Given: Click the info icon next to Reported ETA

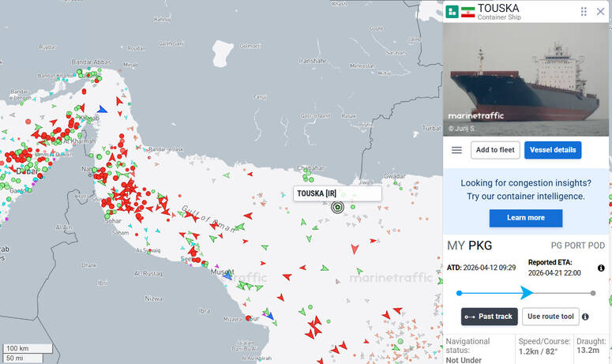Looking at the screenshot, I should (x=601, y=268).
